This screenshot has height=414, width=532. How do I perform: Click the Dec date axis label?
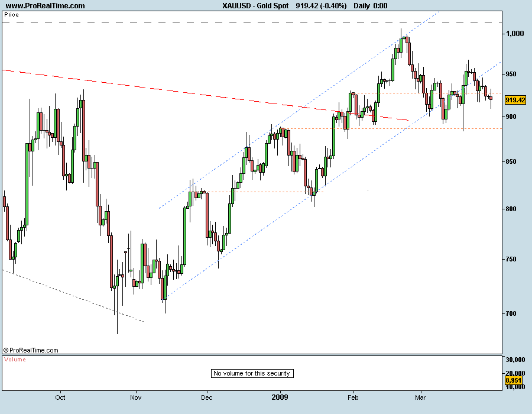point(207,397)
